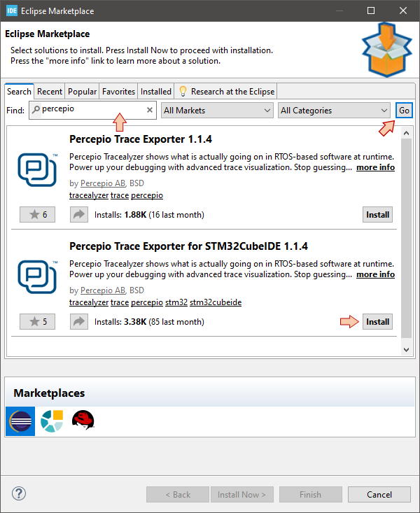Click the Percepio Trace Exporter for STM32CubeIDE title
The width and height of the screenshot is (420, 513).
(188, 246)
